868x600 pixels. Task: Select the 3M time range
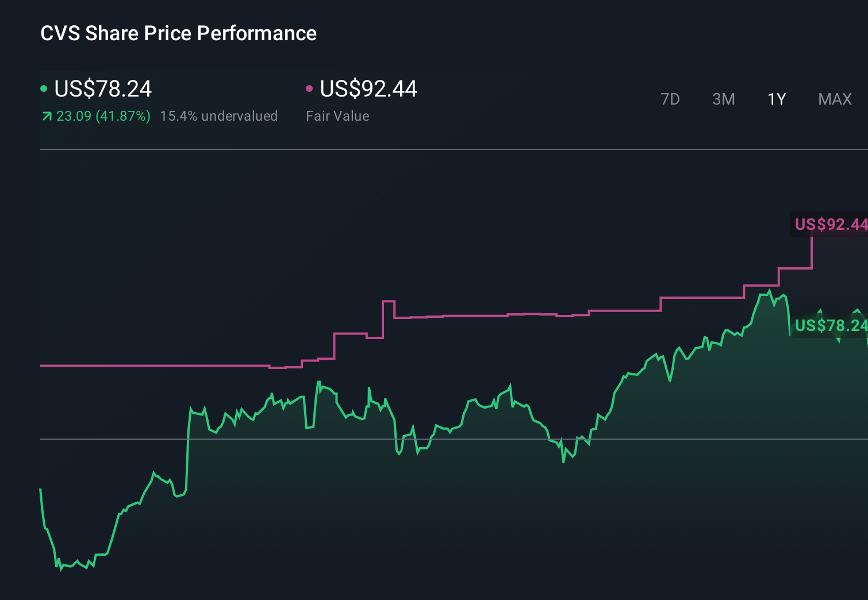723,99
